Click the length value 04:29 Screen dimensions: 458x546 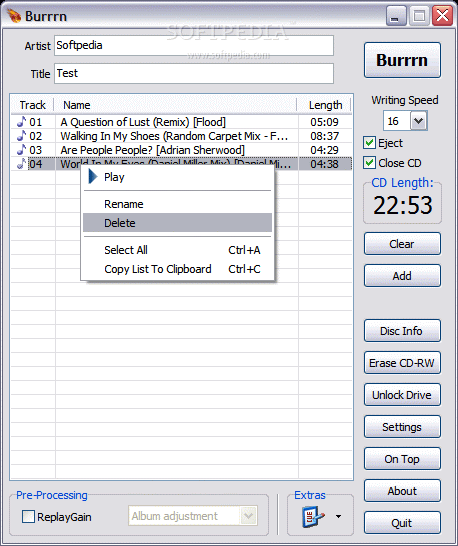click(324, 150)
